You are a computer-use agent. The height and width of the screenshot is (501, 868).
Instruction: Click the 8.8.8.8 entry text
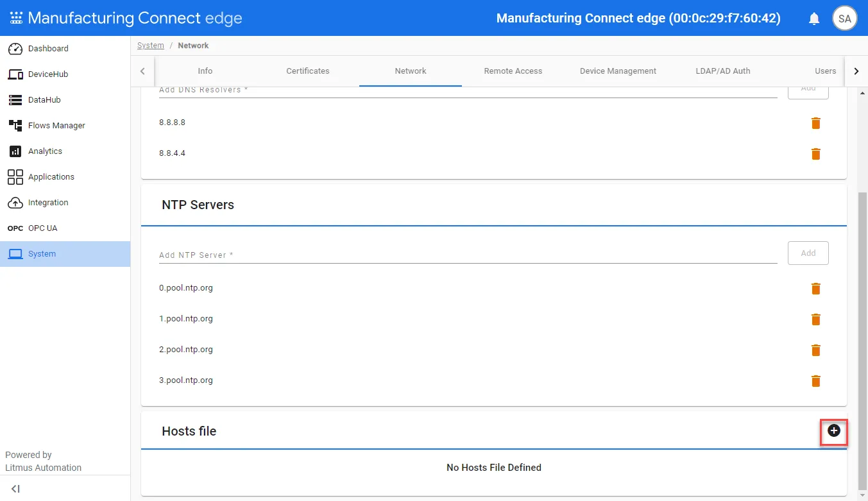pyautogui.click(x=172, y=122)
